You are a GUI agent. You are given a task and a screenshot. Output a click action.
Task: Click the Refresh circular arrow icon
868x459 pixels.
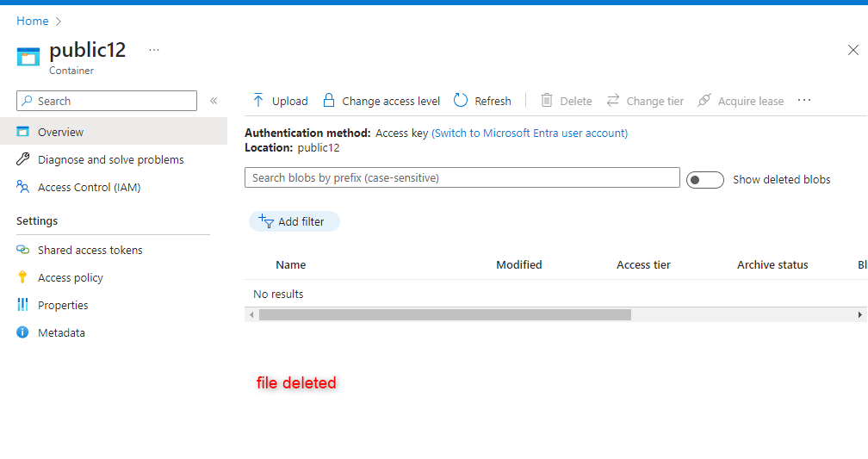tap(461, 100)
